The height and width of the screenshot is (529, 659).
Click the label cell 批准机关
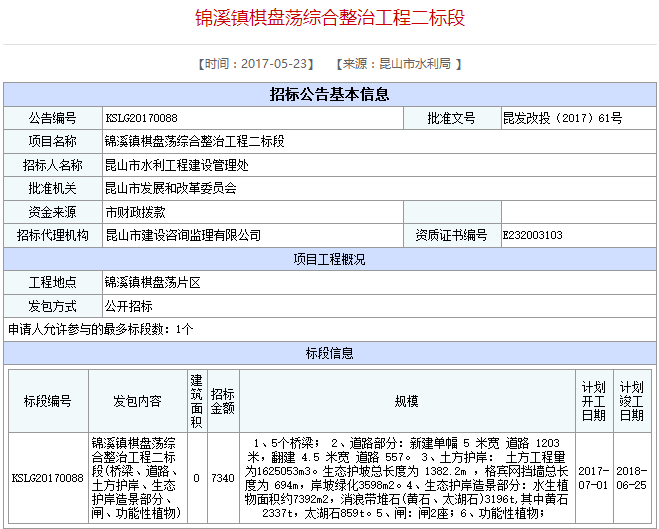coord(53,188)
